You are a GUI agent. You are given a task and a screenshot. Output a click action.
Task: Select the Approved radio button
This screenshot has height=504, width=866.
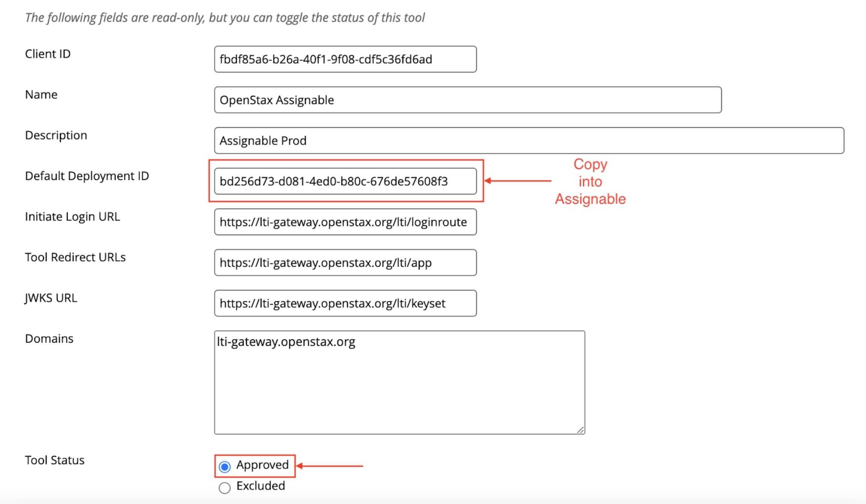tap(224, 466)
